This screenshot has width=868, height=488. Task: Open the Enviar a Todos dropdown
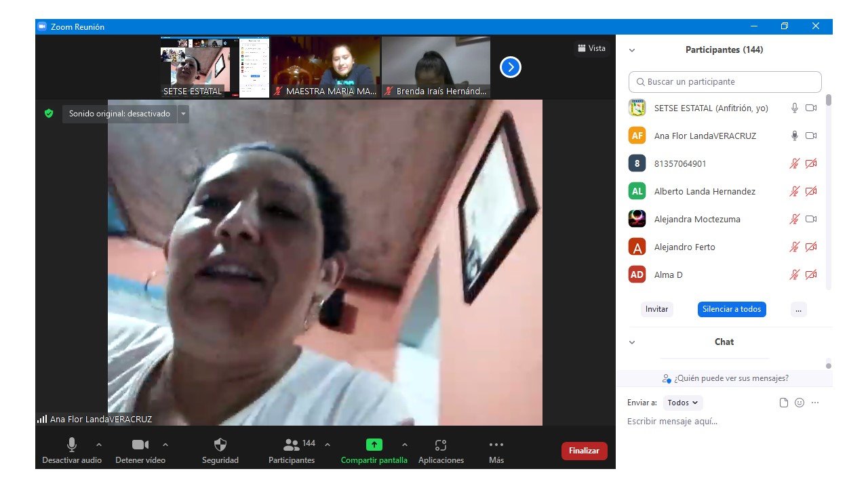tap(683, 403)
